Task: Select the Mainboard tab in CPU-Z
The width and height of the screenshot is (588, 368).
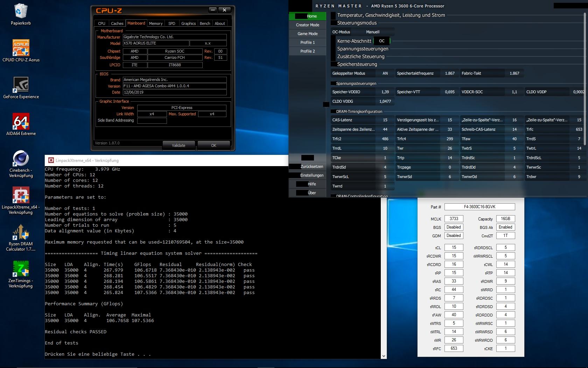Action: pyautogui.click(x=136, y=23)
